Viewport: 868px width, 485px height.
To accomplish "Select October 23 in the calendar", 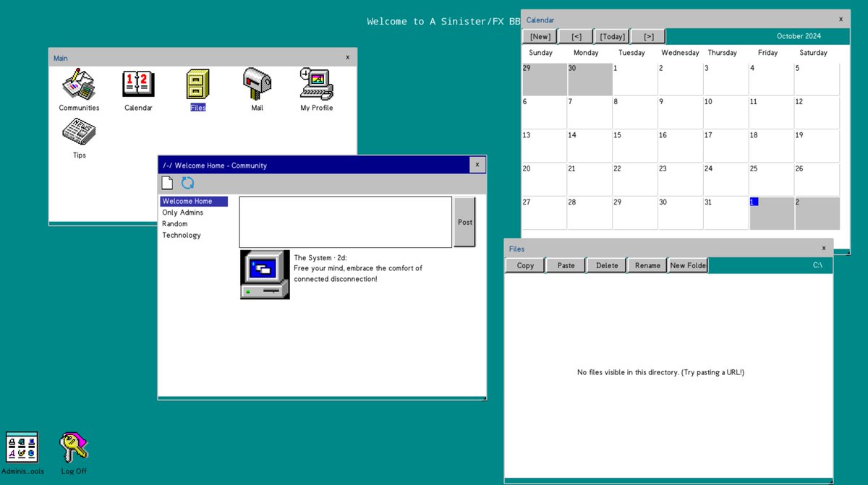I will (680, 179).
